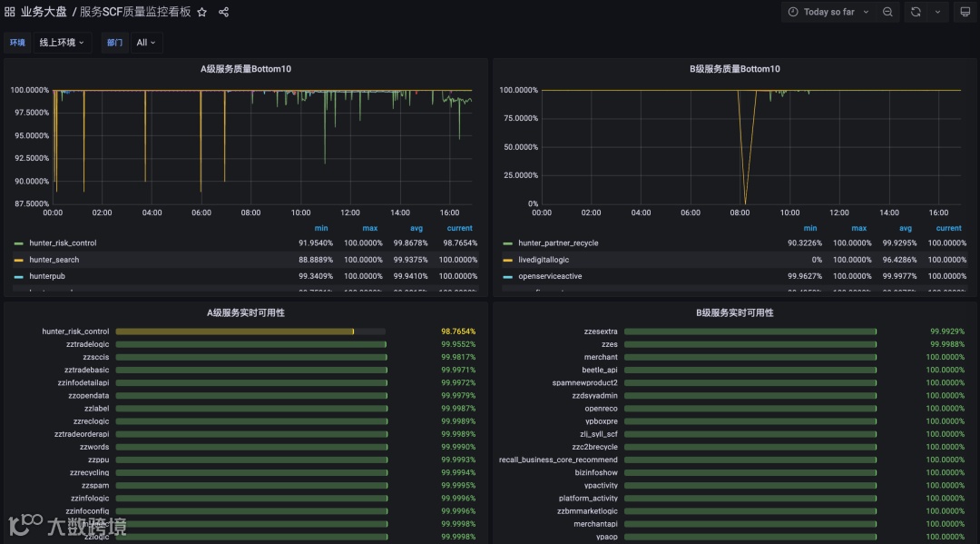Sort B级 legend by current column
This screenshot has width=980, height=544.
pyautogui.click(x=949, y=228)
